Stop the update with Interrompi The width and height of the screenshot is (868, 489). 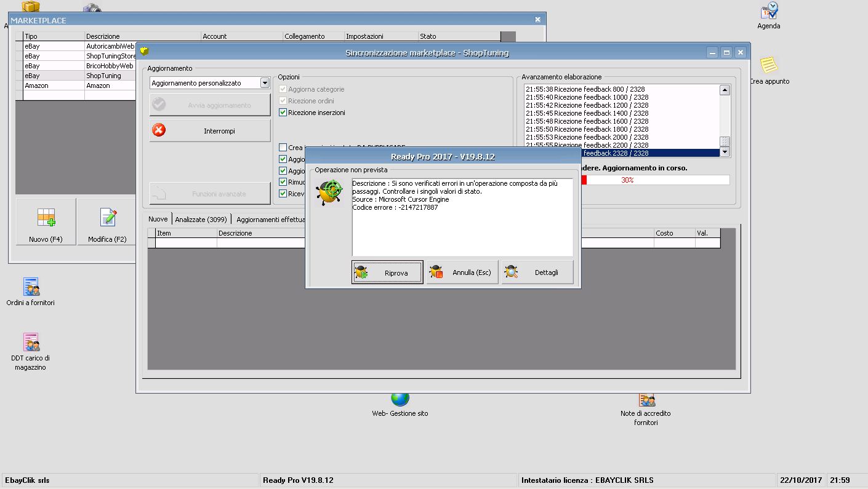coord(210,131)
